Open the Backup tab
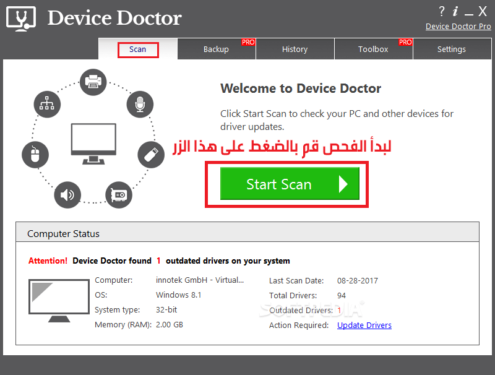This screenshot has width=495, height=375. pos(216,49)
